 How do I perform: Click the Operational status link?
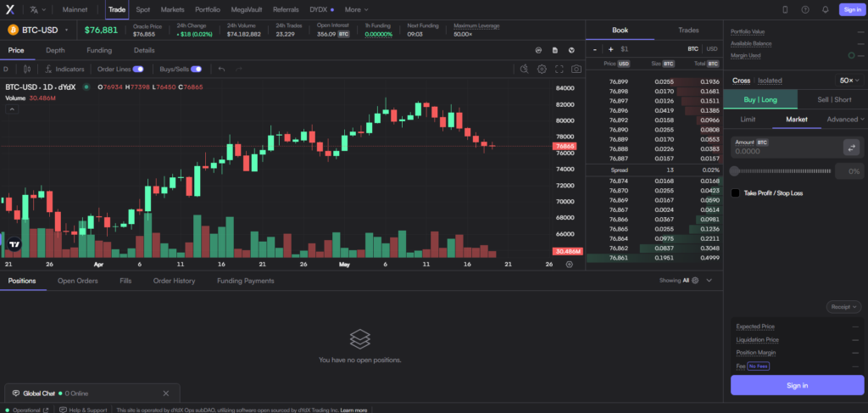26,410
